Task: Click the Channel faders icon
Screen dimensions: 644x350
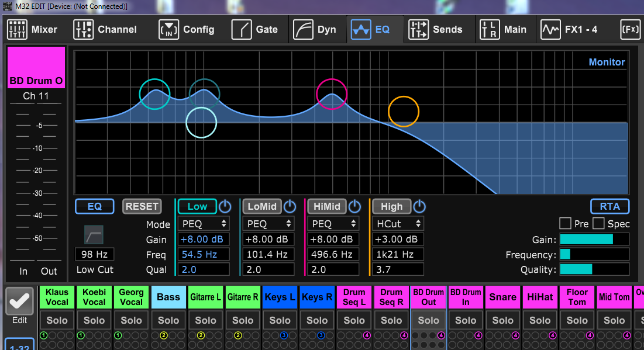Action: tap(84, 30)
